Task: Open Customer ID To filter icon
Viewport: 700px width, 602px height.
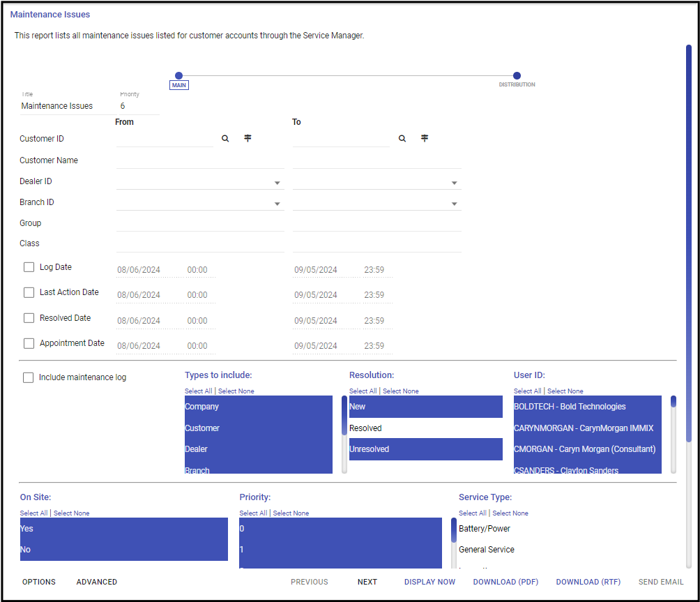Action: 425,138
